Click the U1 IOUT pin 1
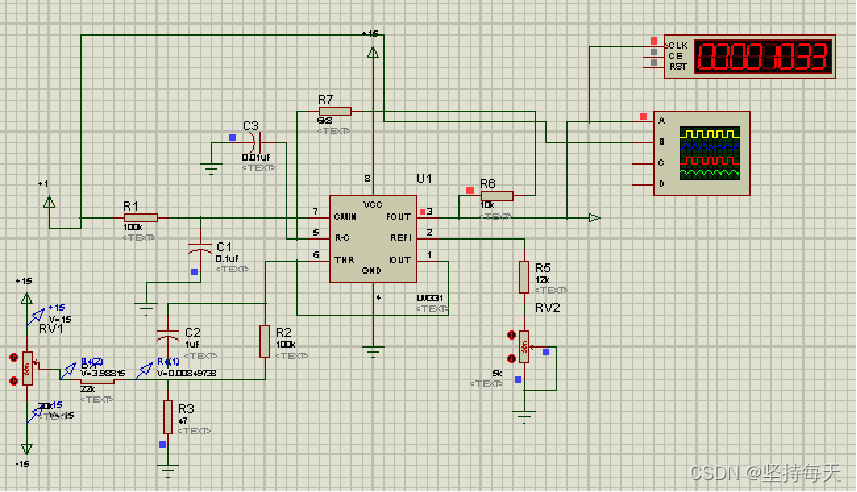857x492 pixels. pyautogui.click(x=427, y=261)
